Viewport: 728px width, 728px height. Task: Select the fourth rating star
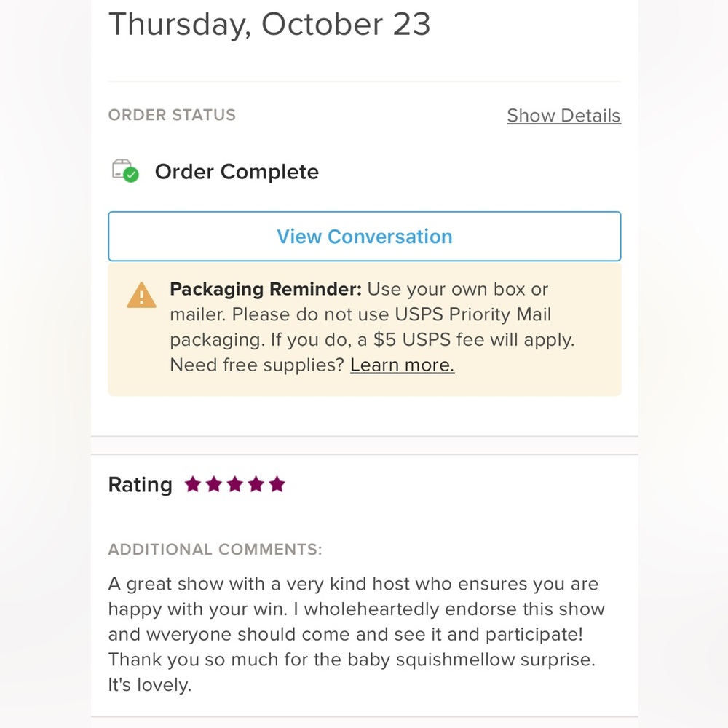(x=256, y=484)
